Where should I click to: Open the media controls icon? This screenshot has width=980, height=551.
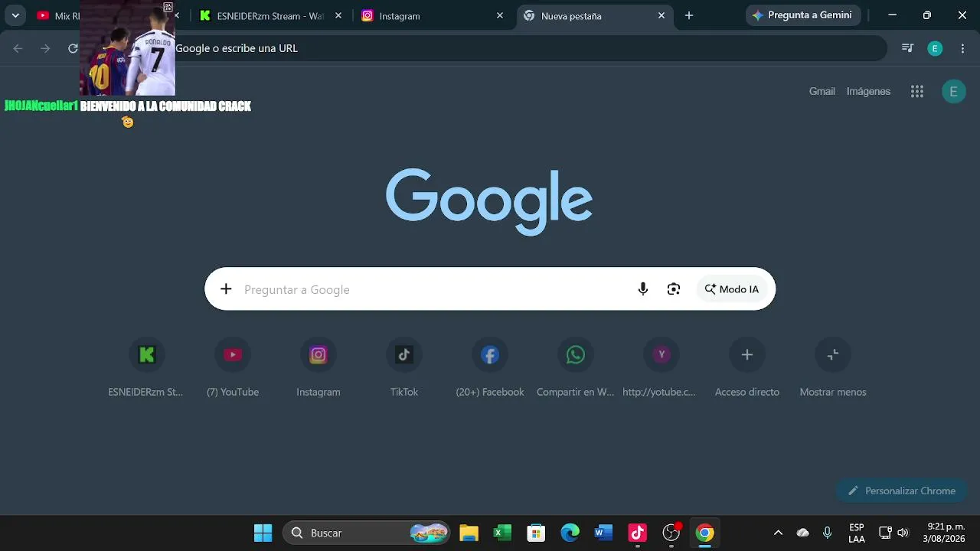(x=908, y=48)
